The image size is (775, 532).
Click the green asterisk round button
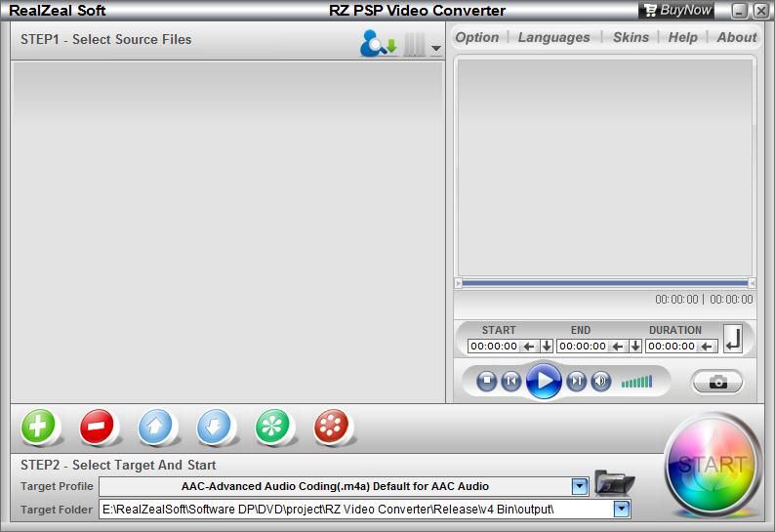(x=273, y=427)
